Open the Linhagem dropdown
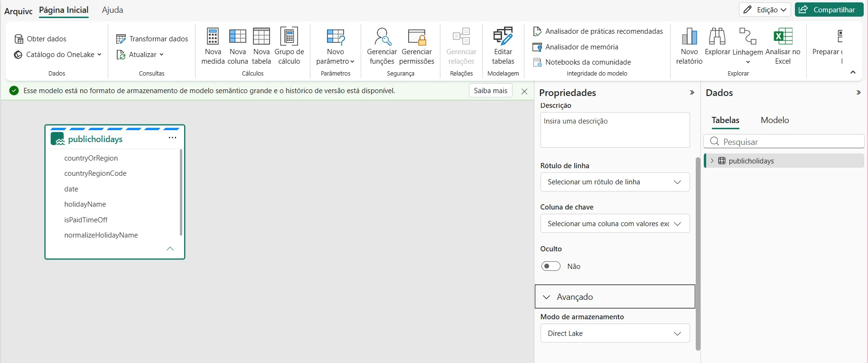The height and width of the screenshot is (363, 868). click(747, 46)
